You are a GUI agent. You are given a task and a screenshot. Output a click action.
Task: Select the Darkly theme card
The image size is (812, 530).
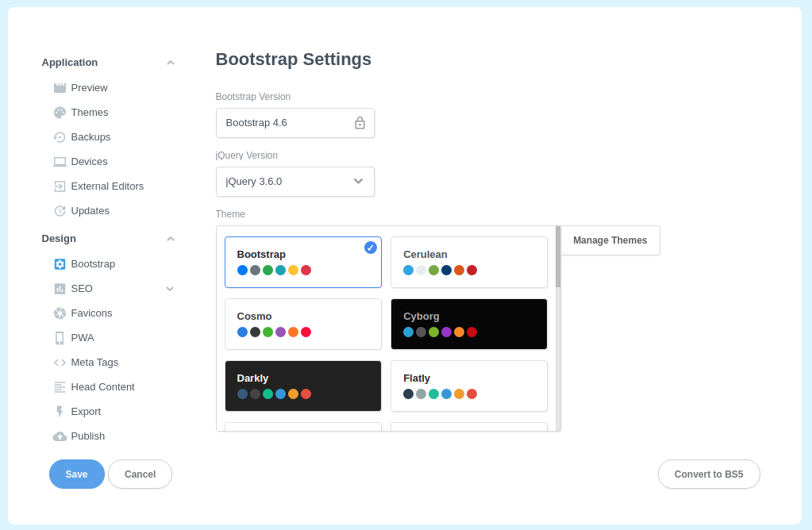(302, 386)
